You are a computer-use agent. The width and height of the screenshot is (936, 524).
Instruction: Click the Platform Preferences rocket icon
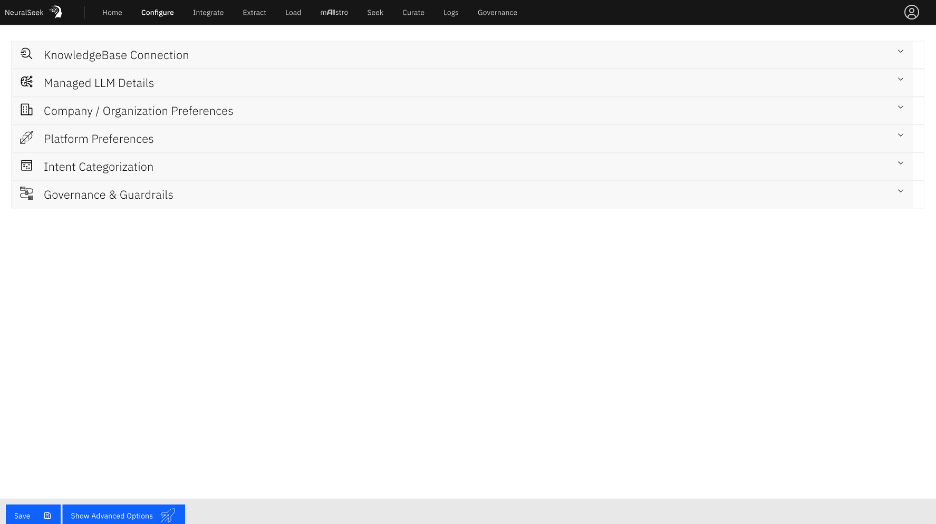coord(27,138)
